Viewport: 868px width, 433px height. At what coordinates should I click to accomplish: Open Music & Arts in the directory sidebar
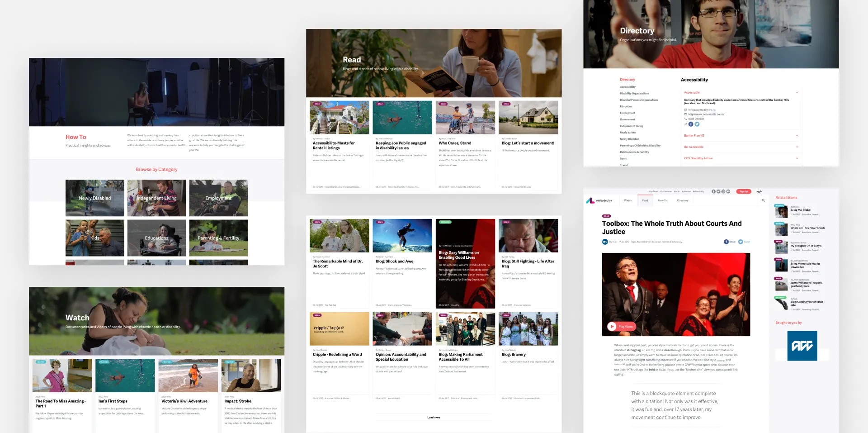coord(627,133)
